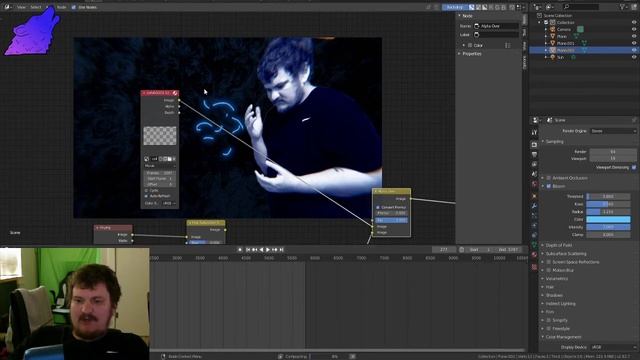Open the Object properties tab icon
Screen dimensions: 640x360
pos(534,196)
